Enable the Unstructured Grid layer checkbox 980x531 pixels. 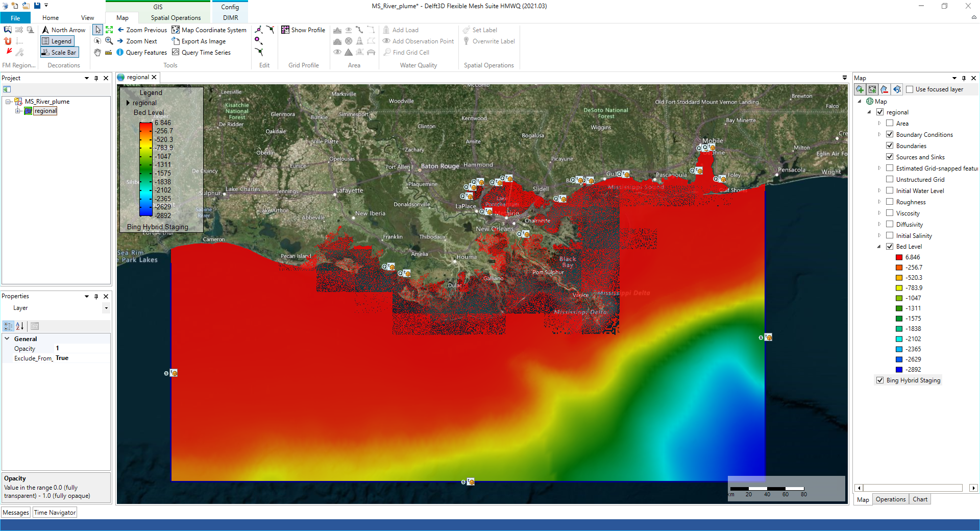click(890, 179)
